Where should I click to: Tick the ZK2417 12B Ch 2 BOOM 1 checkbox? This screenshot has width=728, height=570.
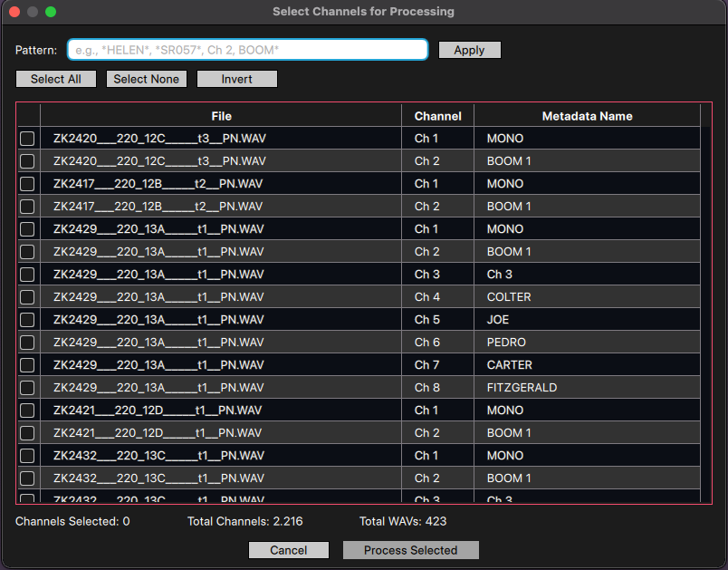[27, 207]
